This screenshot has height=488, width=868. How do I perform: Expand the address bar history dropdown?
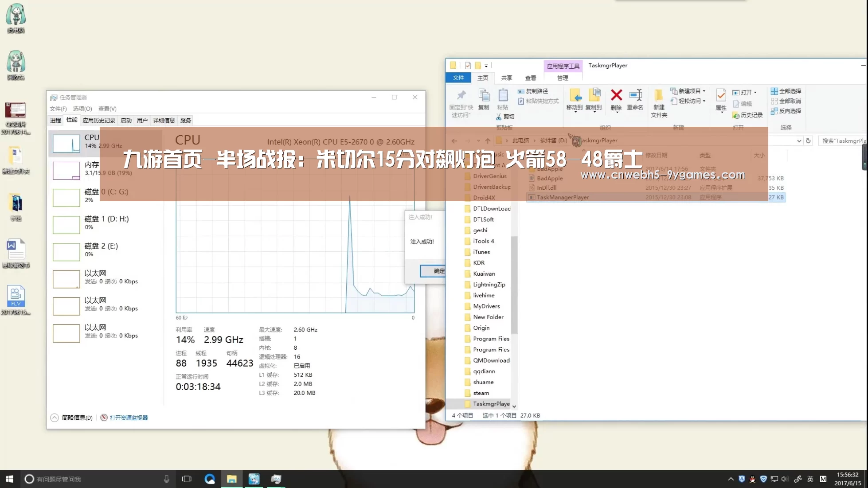pos(799,141)
